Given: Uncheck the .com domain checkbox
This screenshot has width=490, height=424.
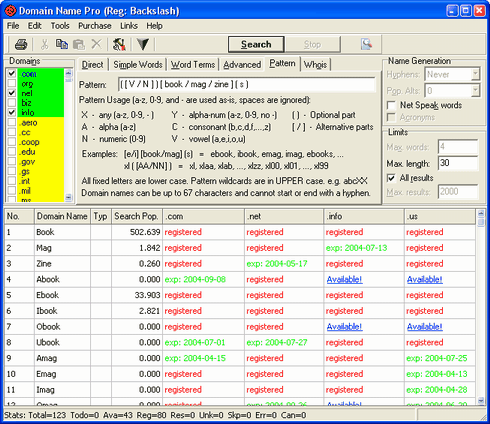Looking at the screenshot, I should (12, 73).
